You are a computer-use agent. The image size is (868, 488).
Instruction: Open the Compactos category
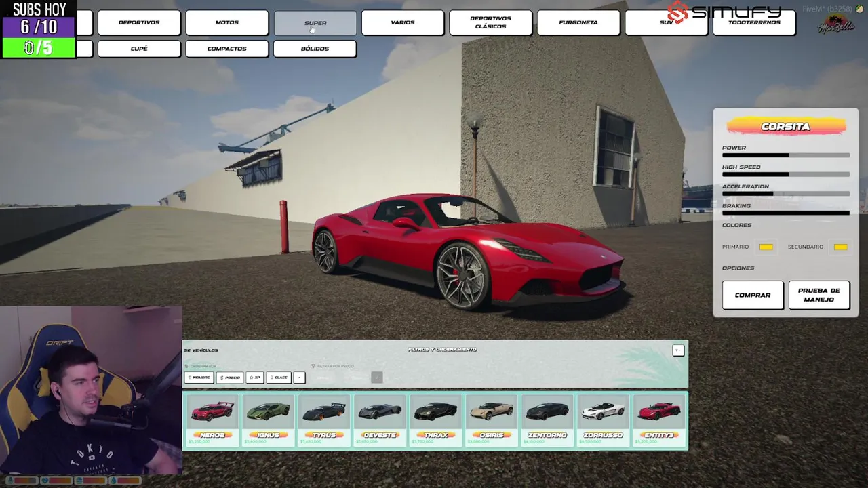227,49
